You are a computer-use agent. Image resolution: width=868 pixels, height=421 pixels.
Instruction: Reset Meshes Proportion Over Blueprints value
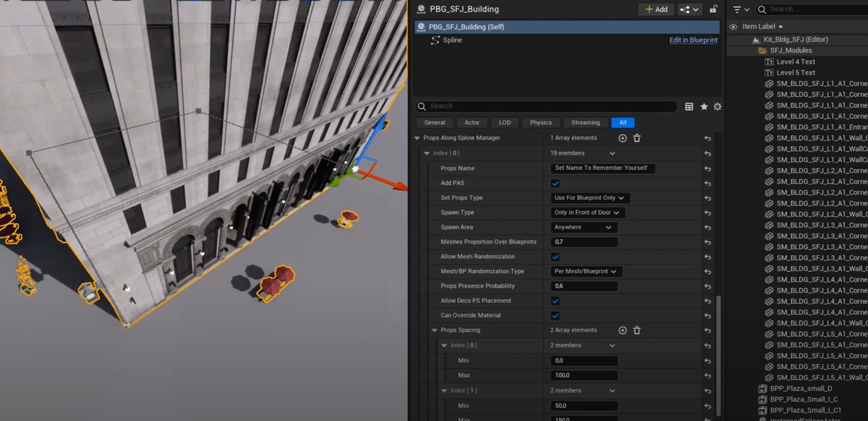708,242
